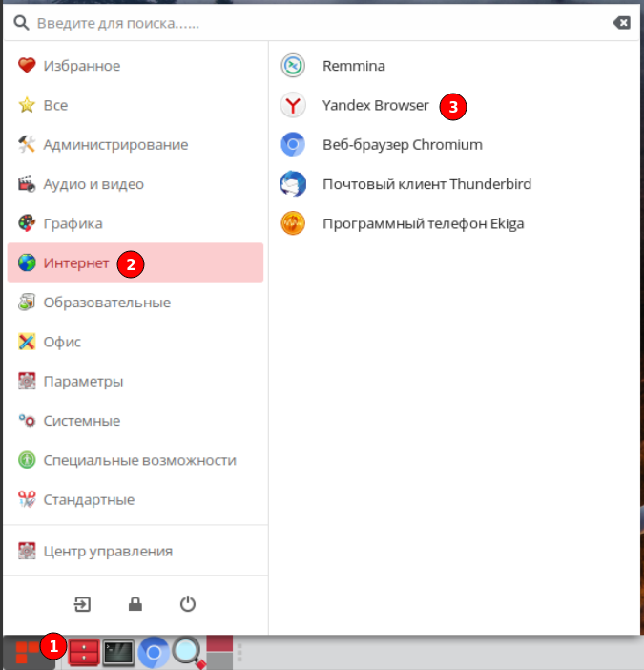The image size is (644, 670).
Task: Open the Графика category
Action: [135, 223]
